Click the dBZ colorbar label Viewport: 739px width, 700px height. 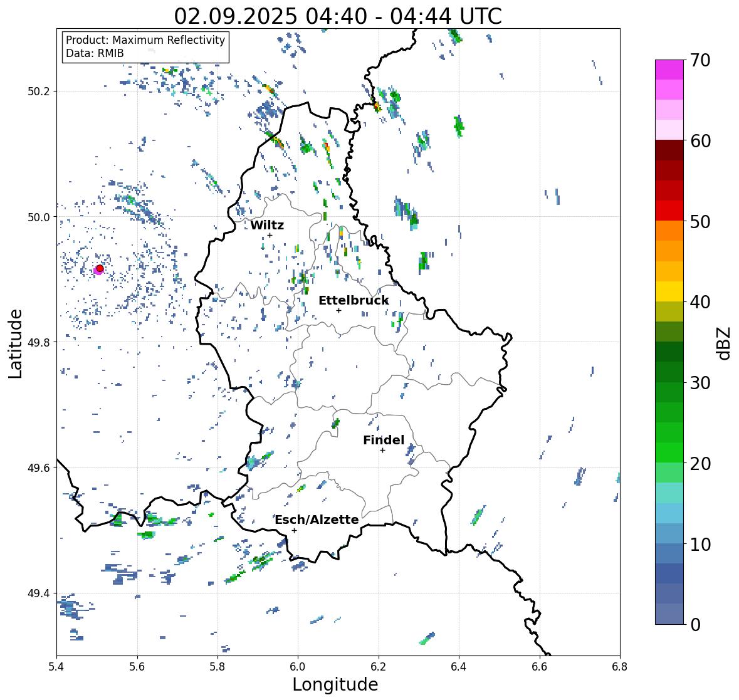tap(725, 343)
